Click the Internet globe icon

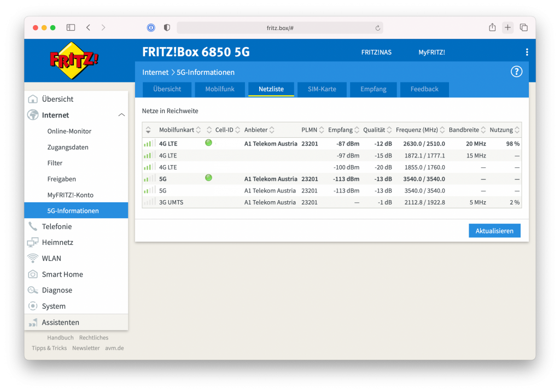coord(33,115)
